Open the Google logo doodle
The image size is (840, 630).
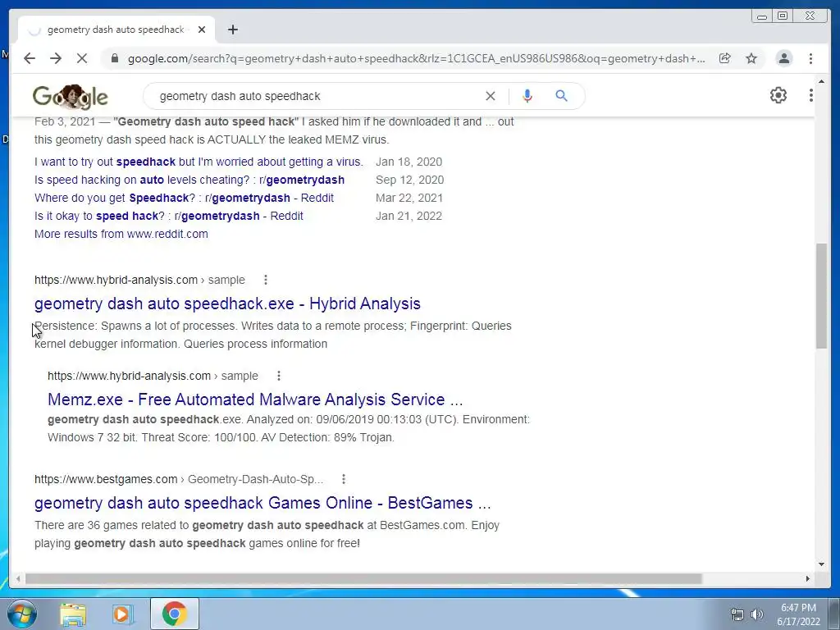[x=71, y=97]
